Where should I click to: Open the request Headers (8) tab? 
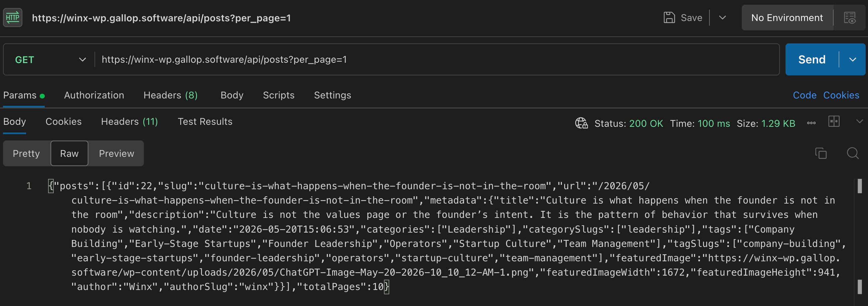click(171, 95)
